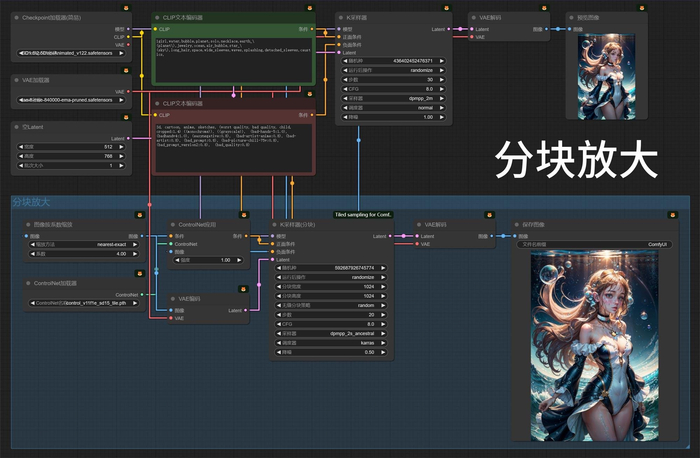
Task: Click the small preview image in 预览图像 node
Action: click(x=606, y=77)
